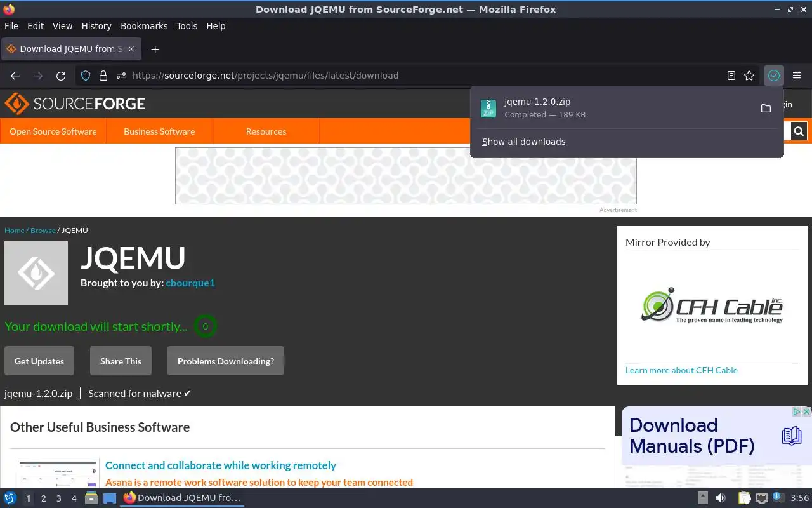Viewport: 812px width, 508px height.
Task: Click the Share This button
Action: pyautogui.click(x=121, y=361)
